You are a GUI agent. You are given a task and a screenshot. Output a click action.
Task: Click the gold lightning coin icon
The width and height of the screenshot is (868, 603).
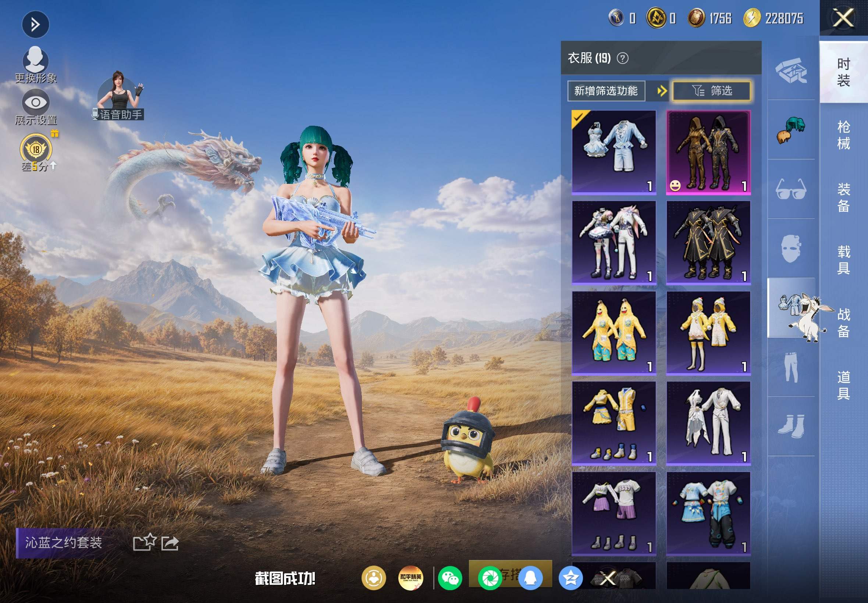(x=752, y=18)
